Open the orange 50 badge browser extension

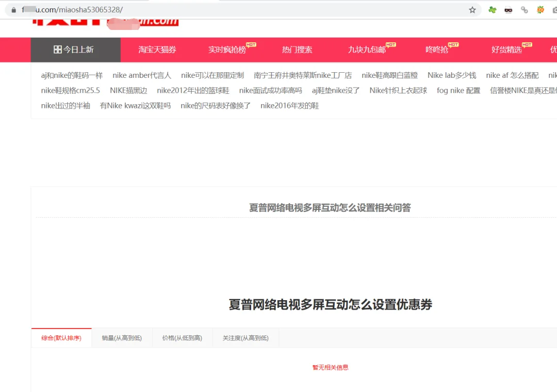click(540, 10)
